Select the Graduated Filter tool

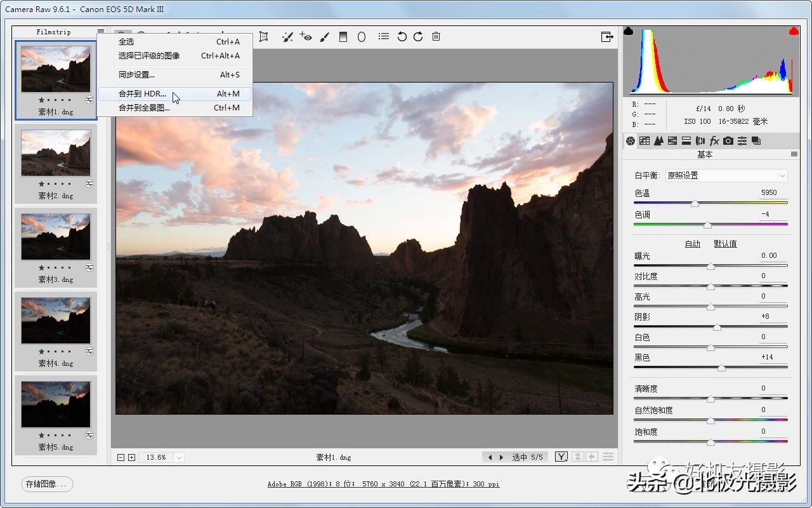pyautogui.click(x=343, y=37)
